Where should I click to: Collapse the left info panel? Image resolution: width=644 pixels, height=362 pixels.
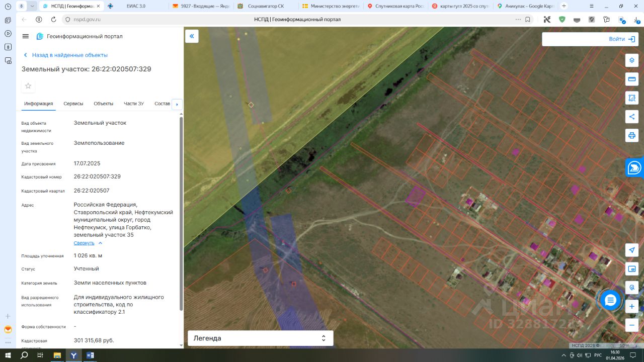point(192,36)
